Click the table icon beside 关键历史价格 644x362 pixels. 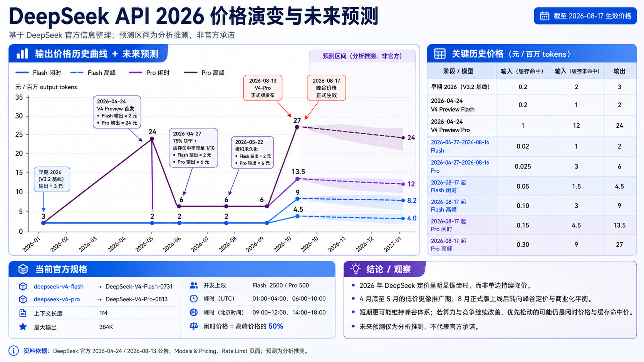pyautogui.click(x=440, y=54)
